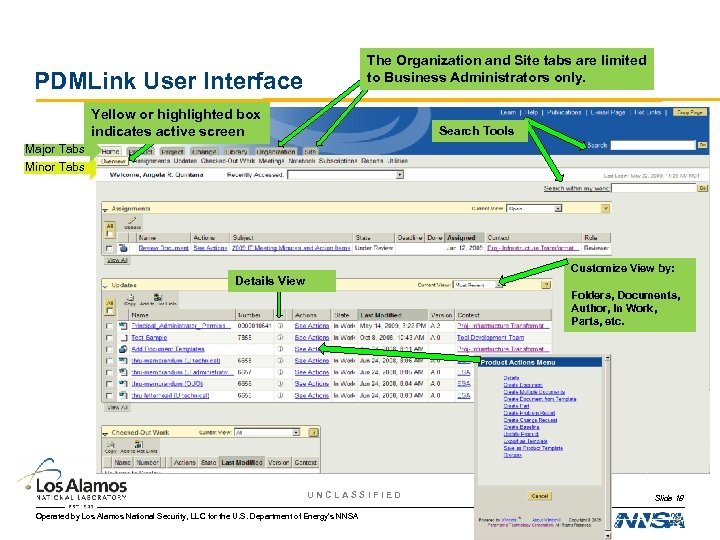Open details icon for number 6556 row

coord(280,383)
